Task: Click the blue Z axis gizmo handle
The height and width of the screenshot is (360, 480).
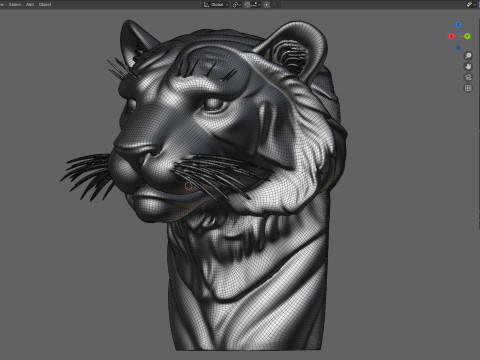Action: 458,25
